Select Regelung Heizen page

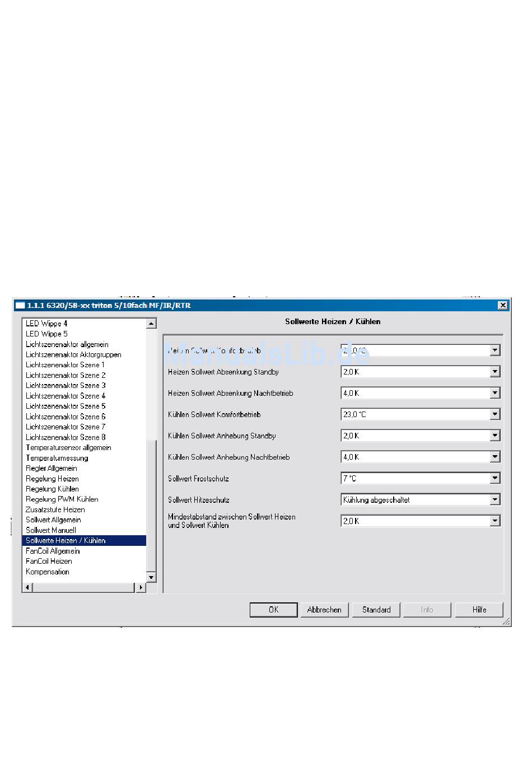click(52, 479)
